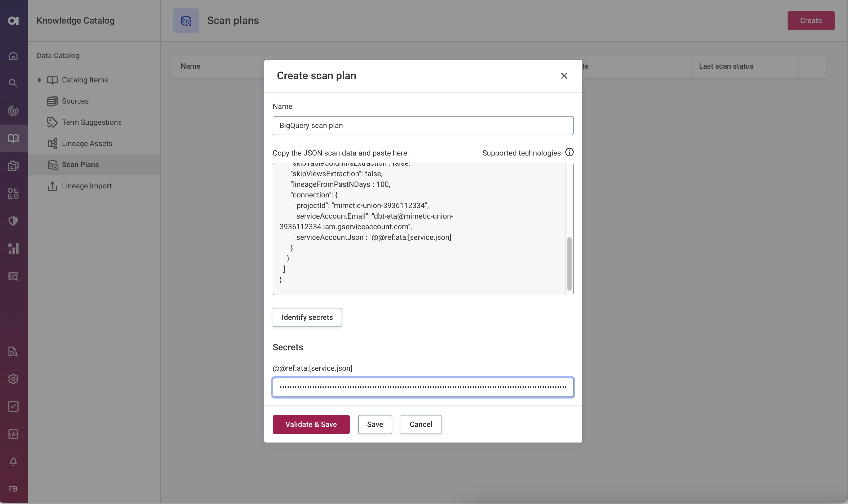Click the info icon near Supported technologies
This screenshot has height=504, width=848.
569,152
